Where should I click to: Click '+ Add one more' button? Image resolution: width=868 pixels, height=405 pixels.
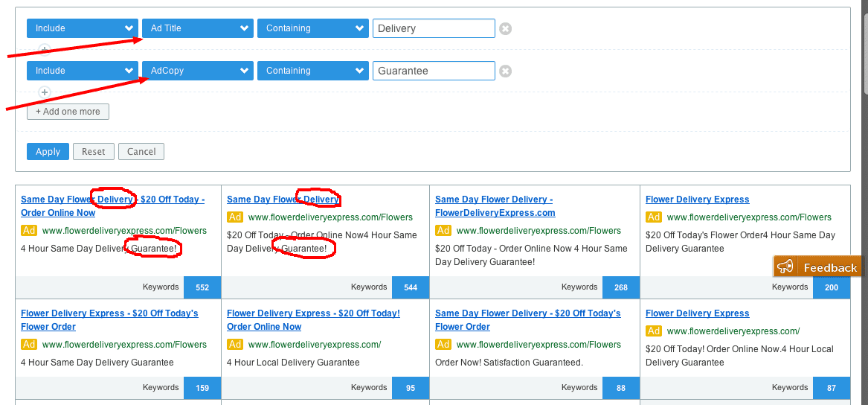click(x=68, y=112)
